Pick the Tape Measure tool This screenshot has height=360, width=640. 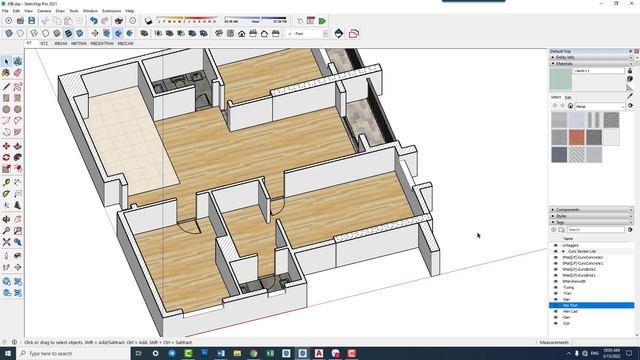click(6, 182)
